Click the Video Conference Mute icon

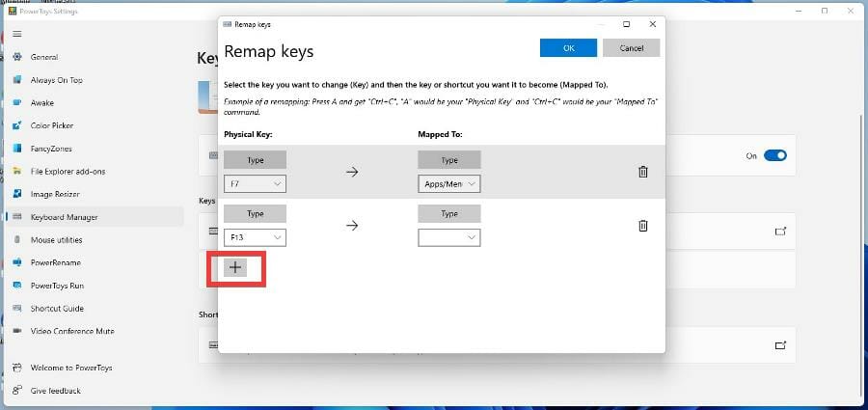17,331
